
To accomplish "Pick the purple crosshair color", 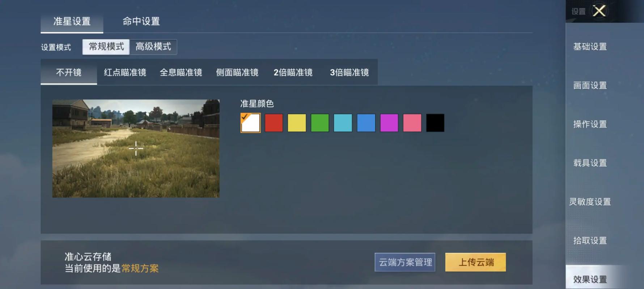I will (x=389, y=123).
